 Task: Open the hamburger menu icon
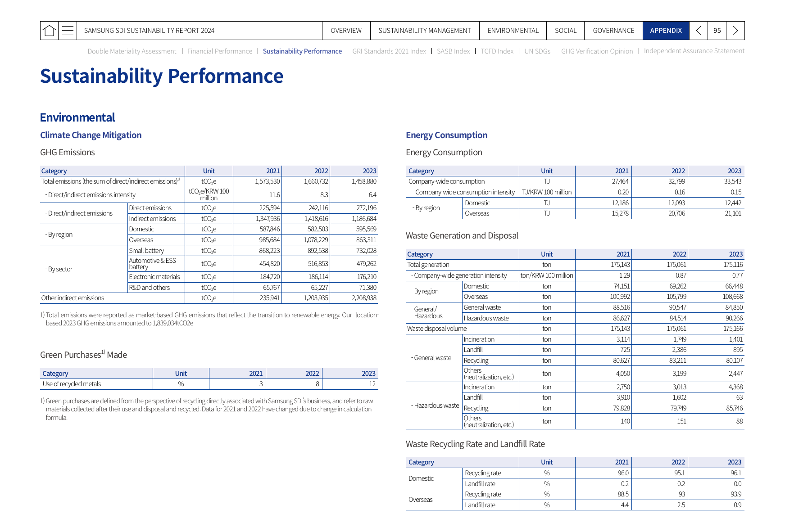pyautogui.click(x=68, y=31)
